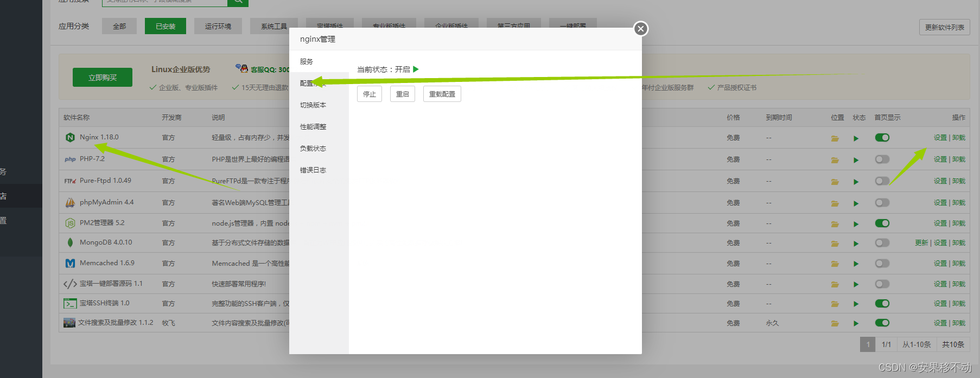
Task: Toggle Nginx homepage display switch off
Action: (882, 138)
